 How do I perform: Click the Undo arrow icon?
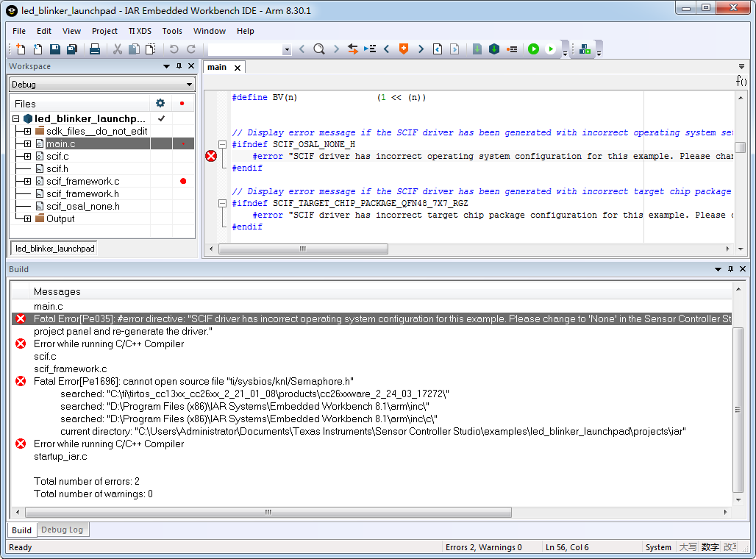[x=174, y=49]
